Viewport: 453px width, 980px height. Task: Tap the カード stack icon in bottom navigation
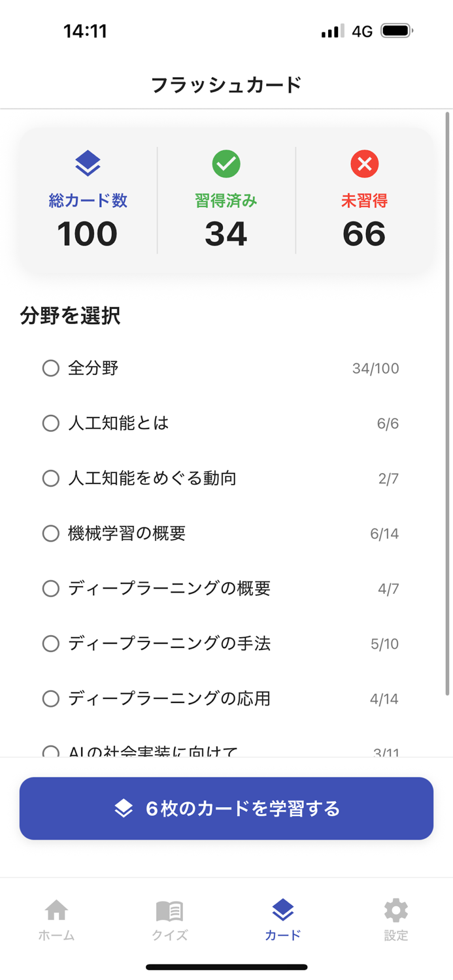pos(282,909)
